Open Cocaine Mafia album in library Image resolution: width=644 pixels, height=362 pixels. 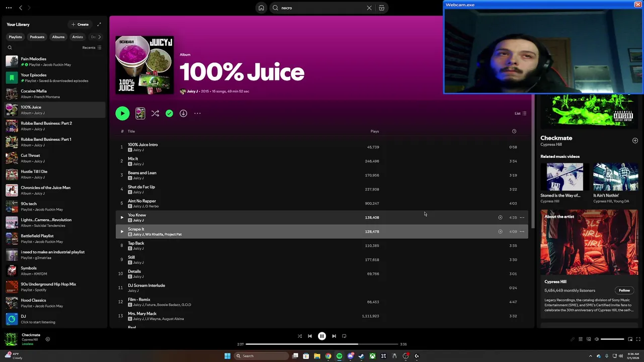[x=54, y=94]
